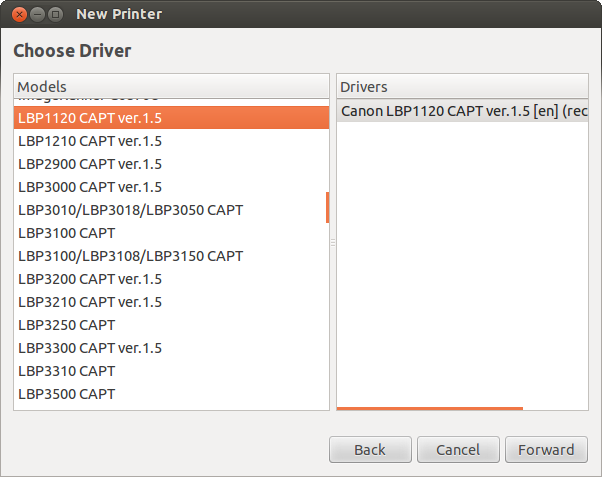Select LBP3500 CAPT model row
This screenshot has width=602, height=477.
click(x=171, y=394)
